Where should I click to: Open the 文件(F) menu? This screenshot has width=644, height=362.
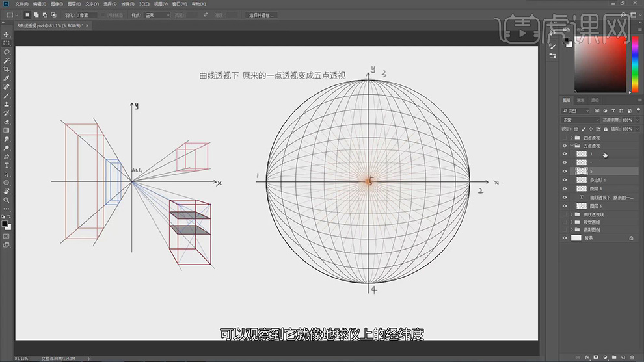coord(21,4)
